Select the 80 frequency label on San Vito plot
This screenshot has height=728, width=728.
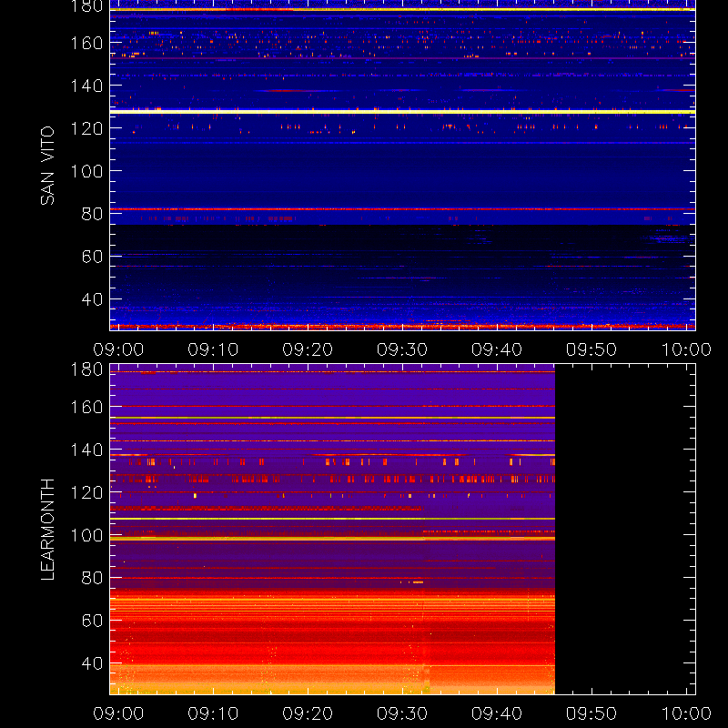pyautogui.click(x=92, y=214)
